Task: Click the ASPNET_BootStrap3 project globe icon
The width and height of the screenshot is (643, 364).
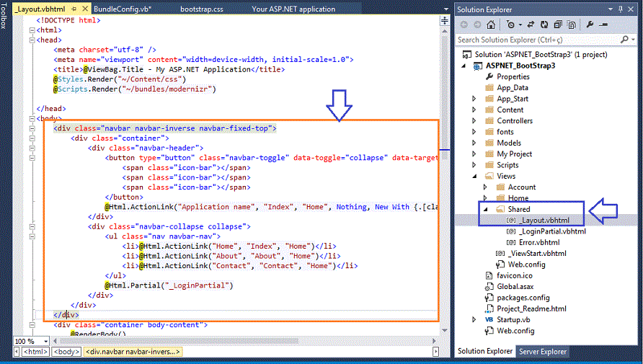Action: 478,66
